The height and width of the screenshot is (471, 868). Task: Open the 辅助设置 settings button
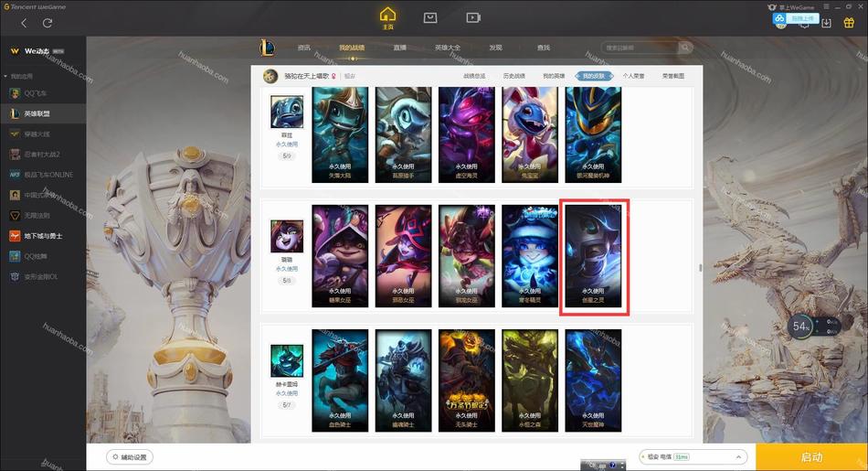pyautogui.click(x=130, y=457)
